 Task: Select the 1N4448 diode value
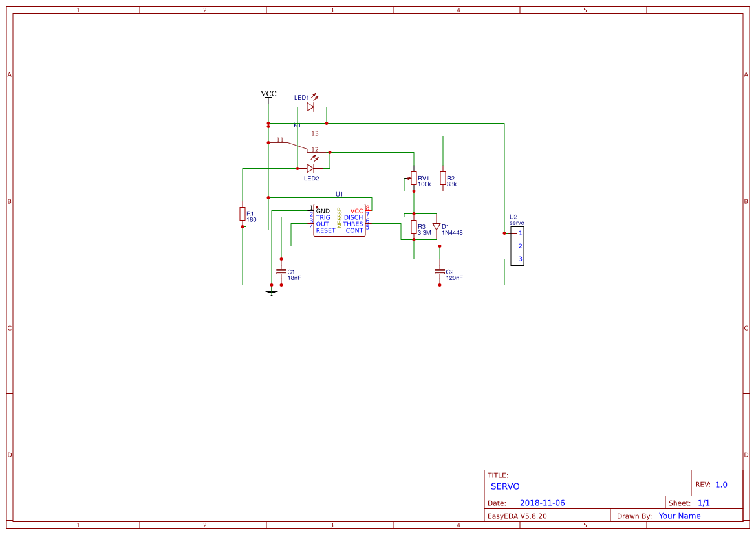click(452, 232)
